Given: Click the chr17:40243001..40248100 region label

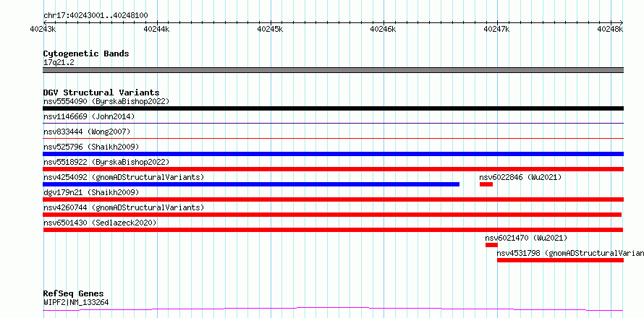Looking at the screenshot, I should tap(96, 16).
